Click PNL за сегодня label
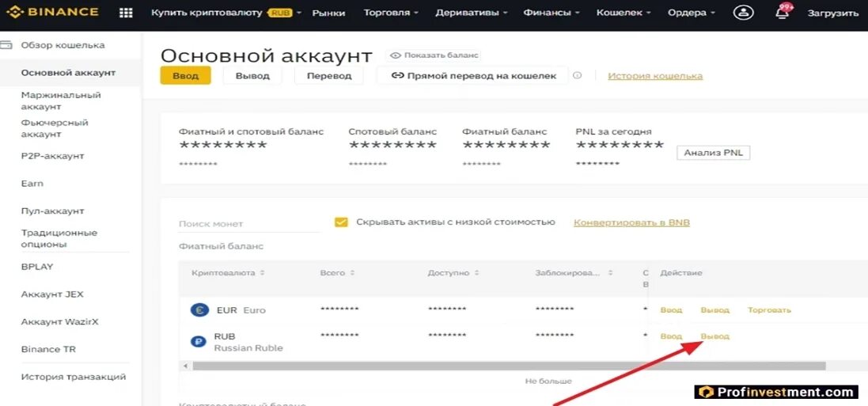868x406 pixels. point(613,131)
